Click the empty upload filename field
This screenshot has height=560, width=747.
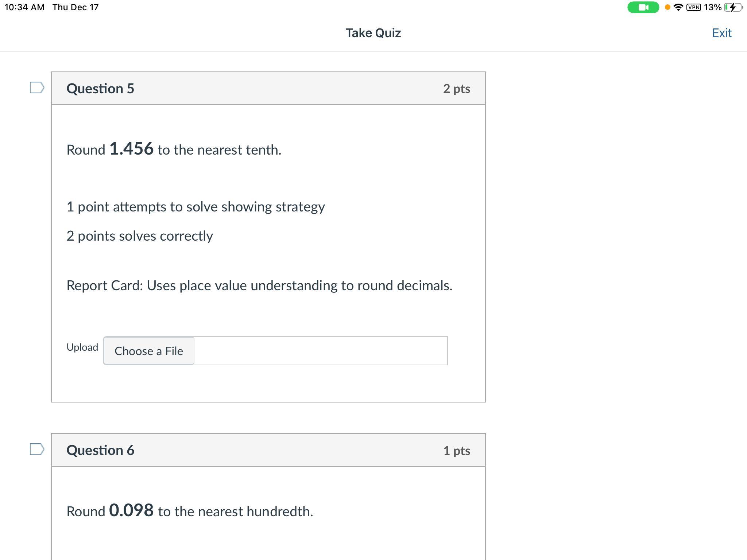pos(320,351)
